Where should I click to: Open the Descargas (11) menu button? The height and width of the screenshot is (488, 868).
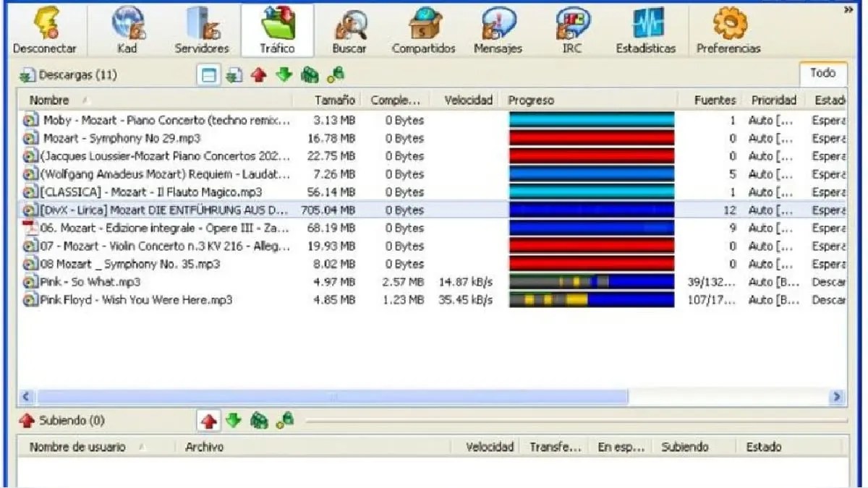pos(68,75)
